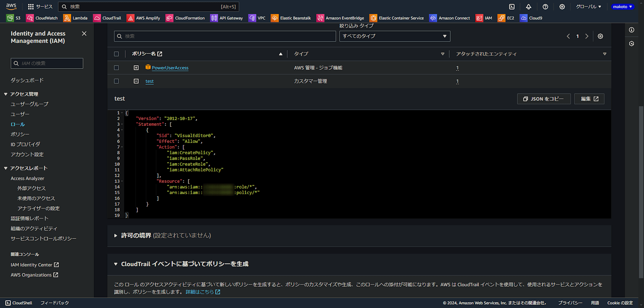Open すべてのタイプ filter dropdown
The width and height of the screenshot is (644, 308).
pos(395,36)
